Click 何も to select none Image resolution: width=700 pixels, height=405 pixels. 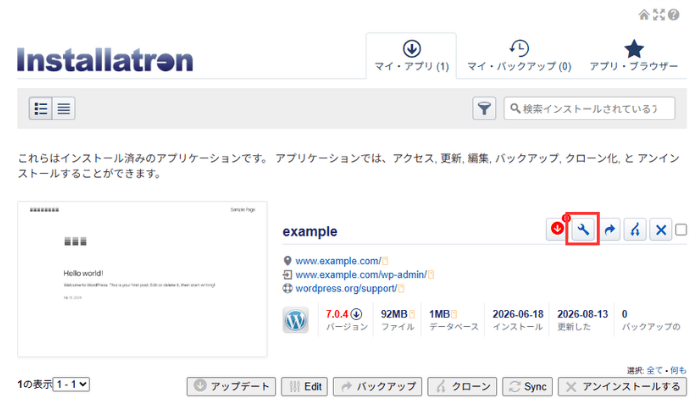coord(678,370)
